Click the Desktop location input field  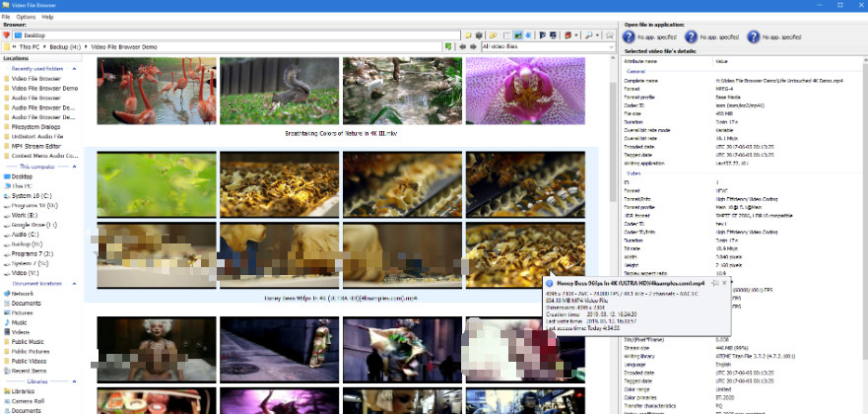point(236,35)
